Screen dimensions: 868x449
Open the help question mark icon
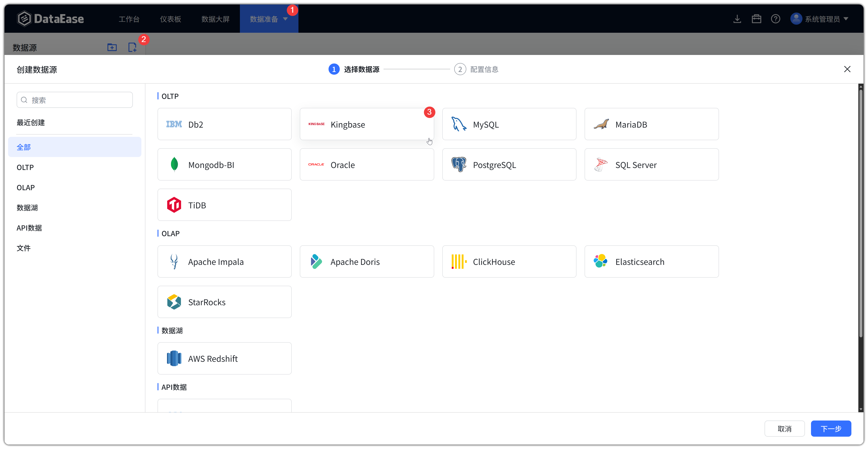(775, 19)
